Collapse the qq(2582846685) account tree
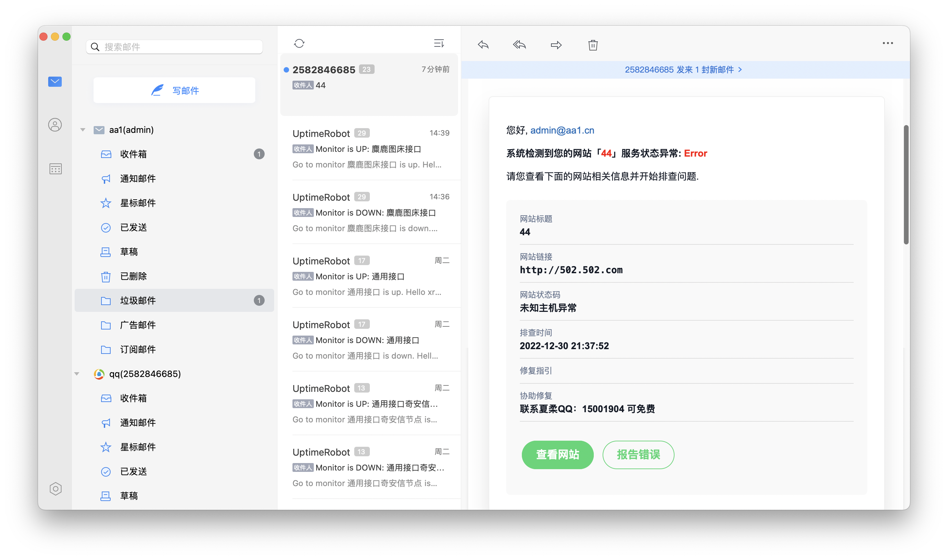Image resolution: width=948 pixels, height=560 pixels. pyautogui.click(x=77, y=374)
